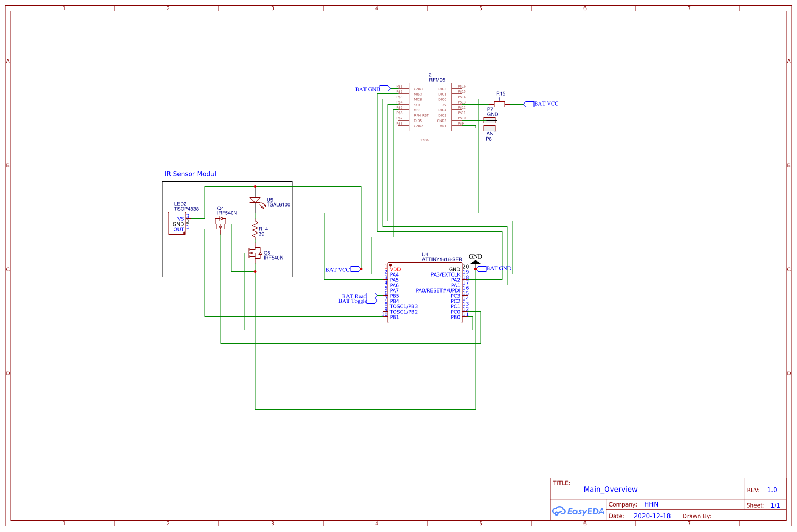Click the IR Sensor Modul title text
Screen dimensions: 797x532
[190, 174]
